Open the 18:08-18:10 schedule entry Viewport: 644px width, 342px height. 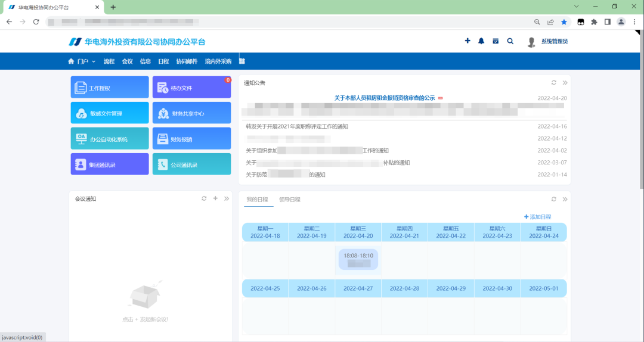tap(358, 259)
